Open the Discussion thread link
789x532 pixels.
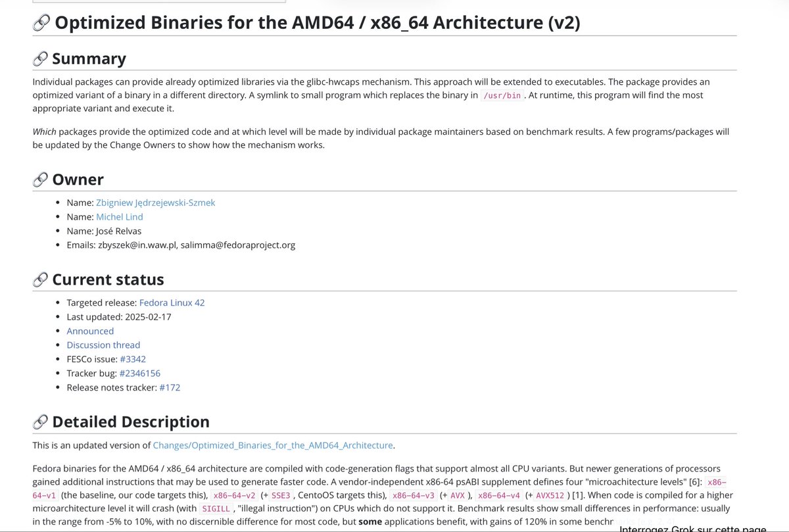(103, 345)
